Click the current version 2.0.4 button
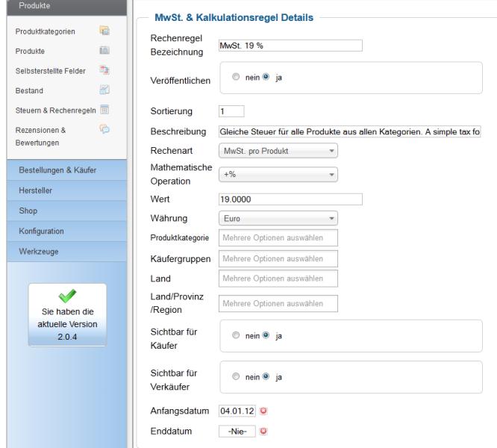Screen dimensions: 497x448 point(67,315)
